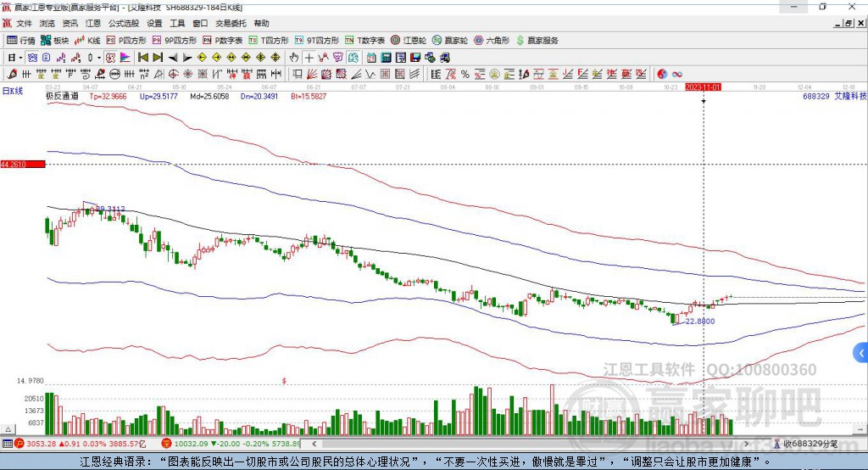Open the 文件 menu
Screen dimensions: 868x470
24,23
